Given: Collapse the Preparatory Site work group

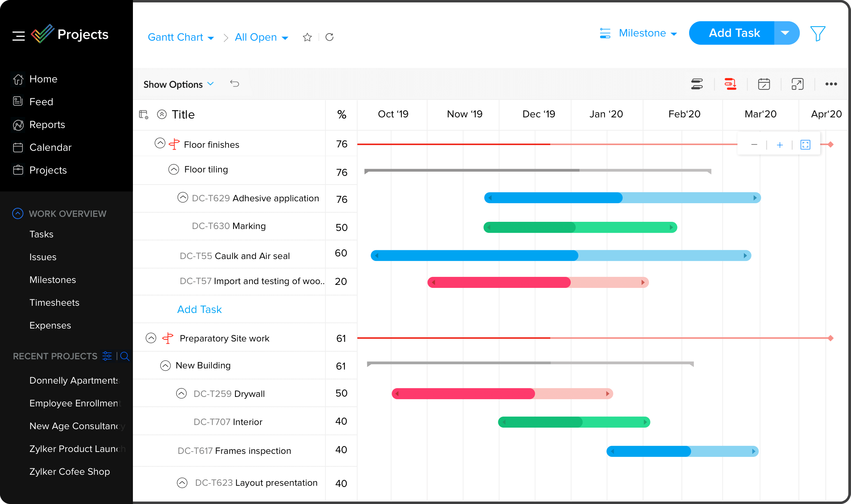Looking at the screenshot, I should tap(151, 338).
